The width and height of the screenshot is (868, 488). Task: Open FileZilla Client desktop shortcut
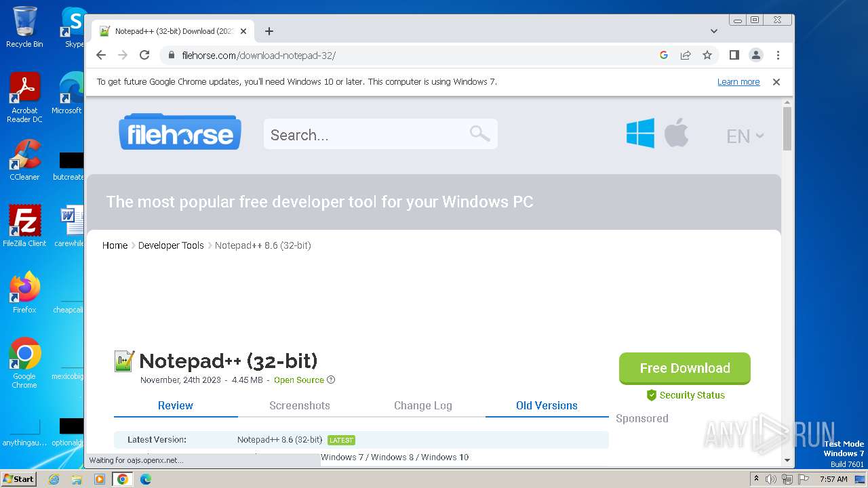click(24, 226)
